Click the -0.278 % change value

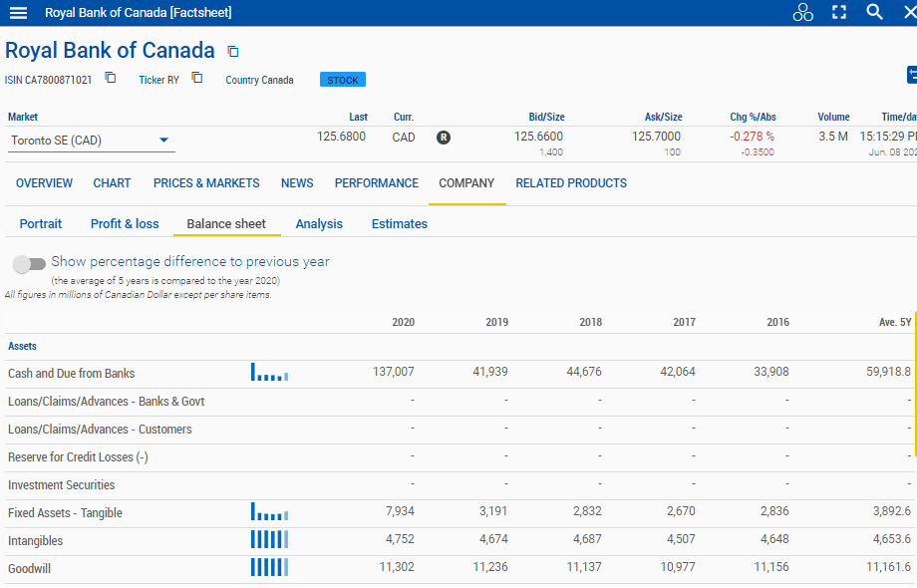click(753, 137)
